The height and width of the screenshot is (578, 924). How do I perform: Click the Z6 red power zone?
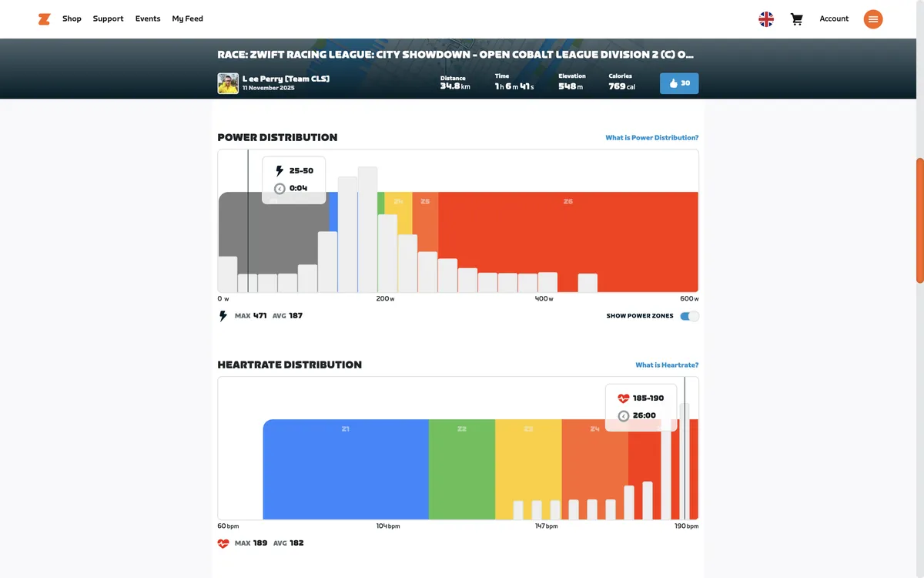click(x=568, y=241)
